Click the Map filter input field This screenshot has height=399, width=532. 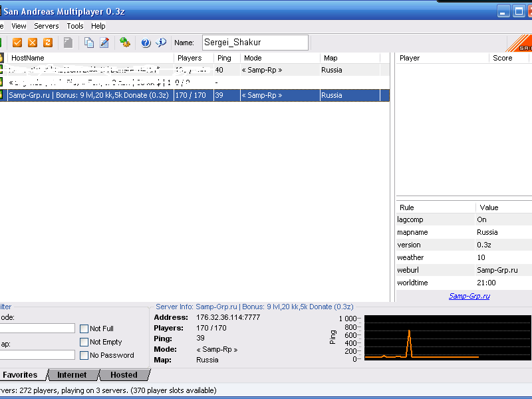pos(37,355)
